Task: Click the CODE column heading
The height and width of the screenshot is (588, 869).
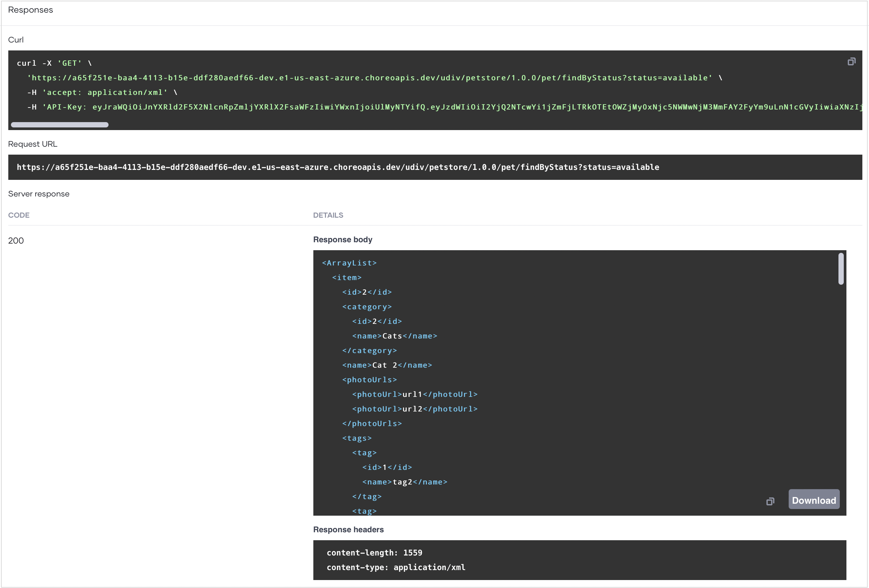Action: [19, 215]
